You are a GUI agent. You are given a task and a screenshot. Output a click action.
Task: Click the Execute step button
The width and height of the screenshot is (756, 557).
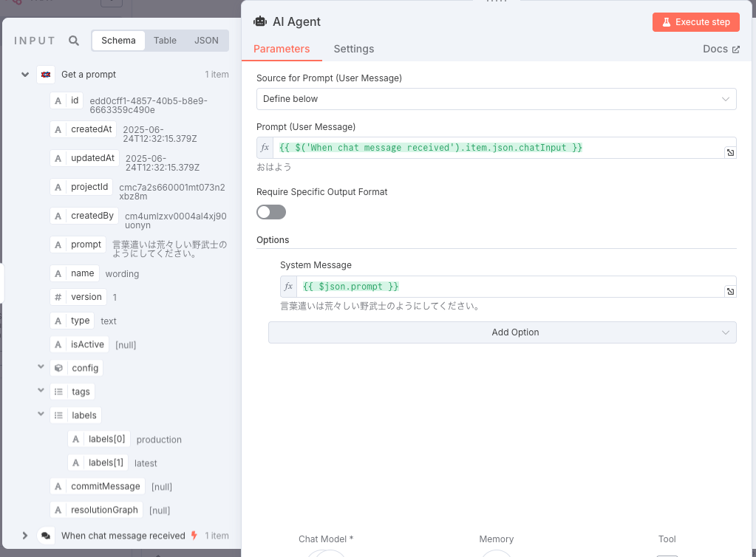(695, 21)
